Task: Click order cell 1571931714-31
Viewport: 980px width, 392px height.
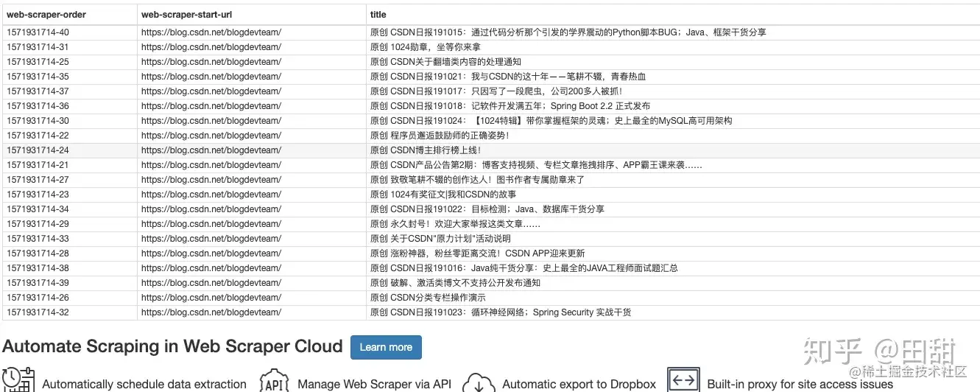Action: tap(38, 47)
